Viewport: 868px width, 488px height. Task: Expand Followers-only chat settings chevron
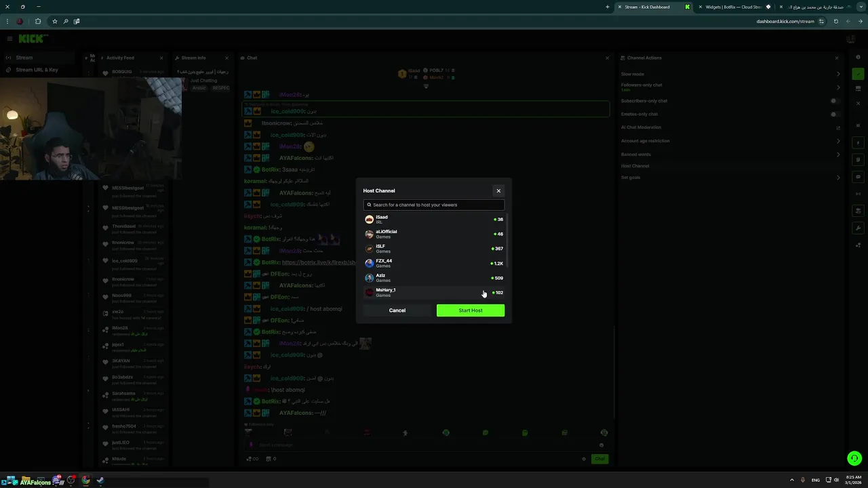click(x=838, y=87)
